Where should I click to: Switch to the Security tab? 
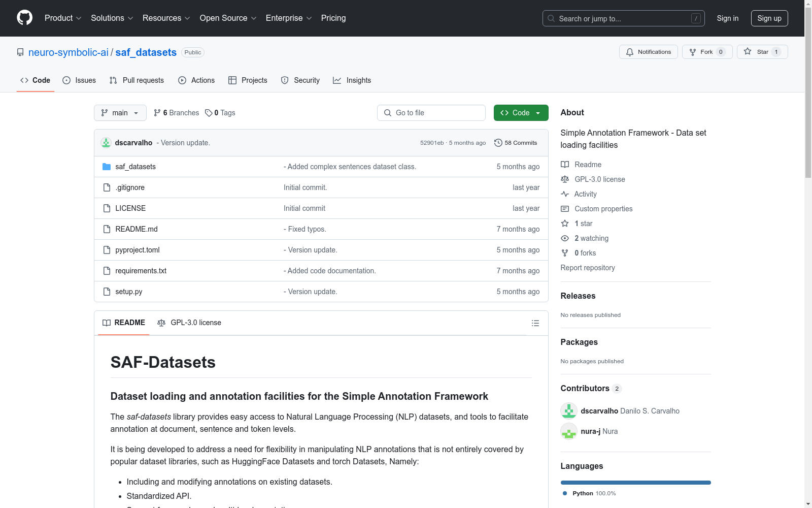coord(300,80)
